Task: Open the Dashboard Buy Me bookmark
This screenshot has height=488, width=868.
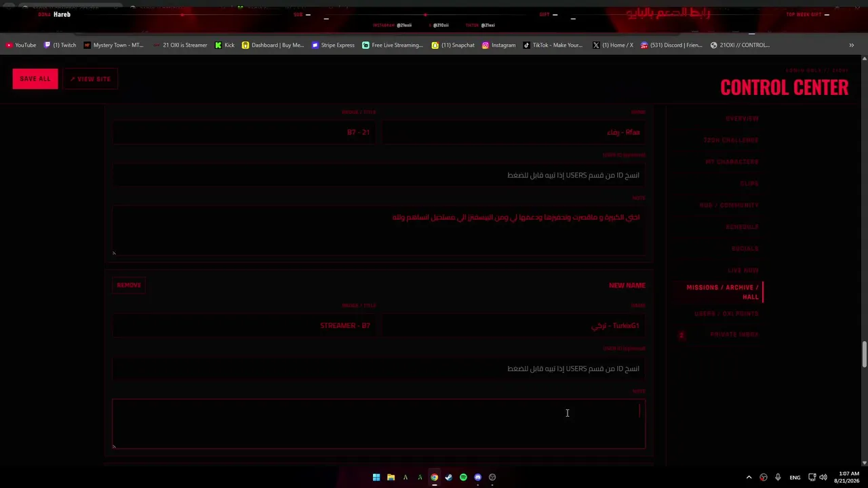Action: click(x=273, y=45)
